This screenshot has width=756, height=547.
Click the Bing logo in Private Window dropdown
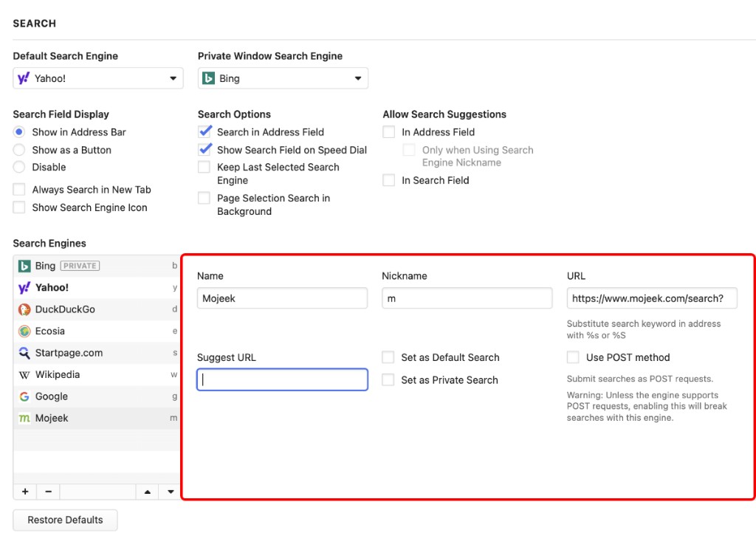209,78
